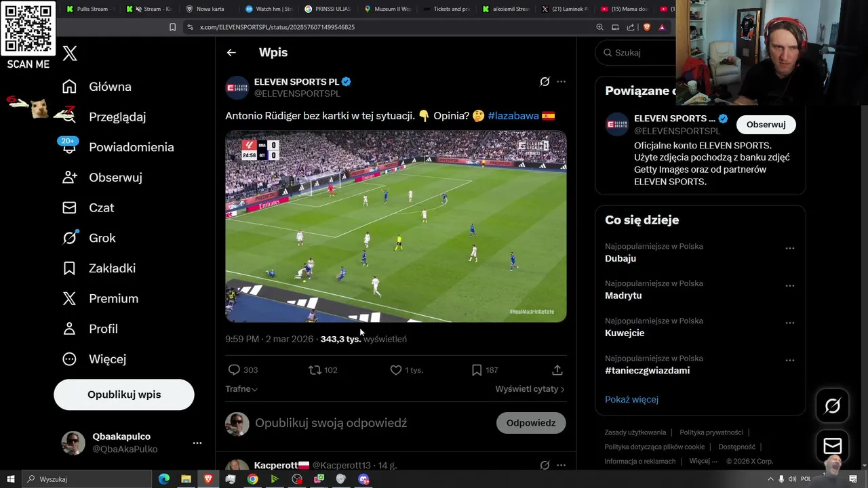The height and width of the screenshot is (488, 868).
Task: Click the Brave shields lion icon
Action: coord(646,27)
